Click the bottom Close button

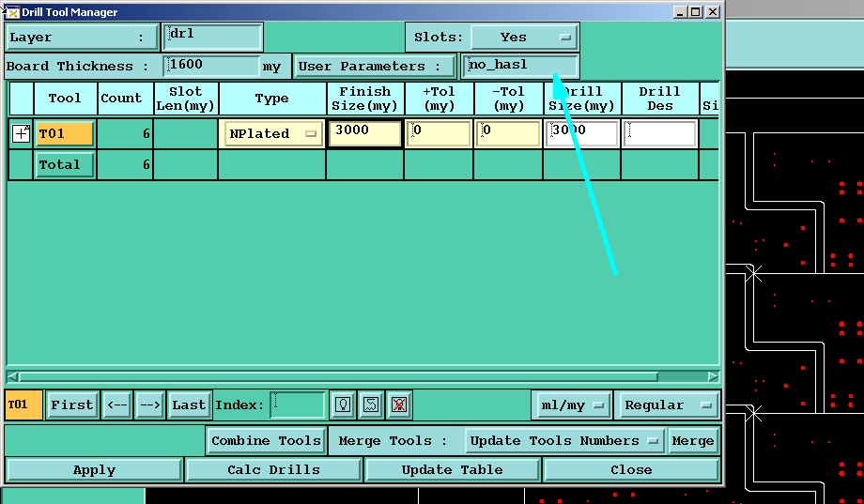(631, 470)
